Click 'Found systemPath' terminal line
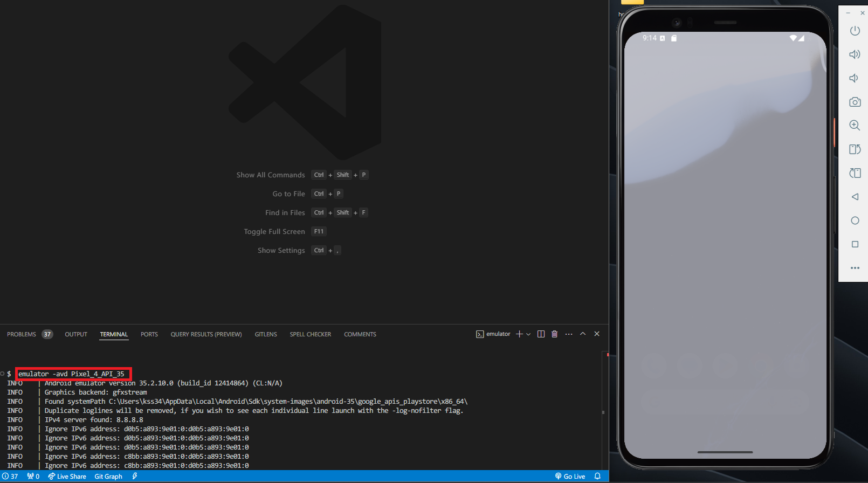Viewport: 868px width, 483px height. 256,402
